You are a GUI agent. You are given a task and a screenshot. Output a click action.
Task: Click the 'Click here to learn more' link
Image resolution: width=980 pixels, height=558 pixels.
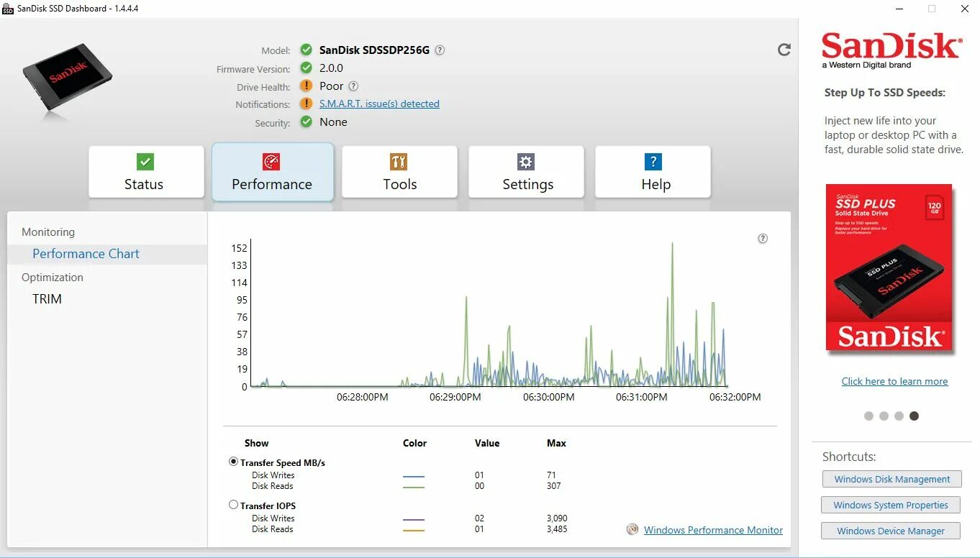[x=894, y=381]
